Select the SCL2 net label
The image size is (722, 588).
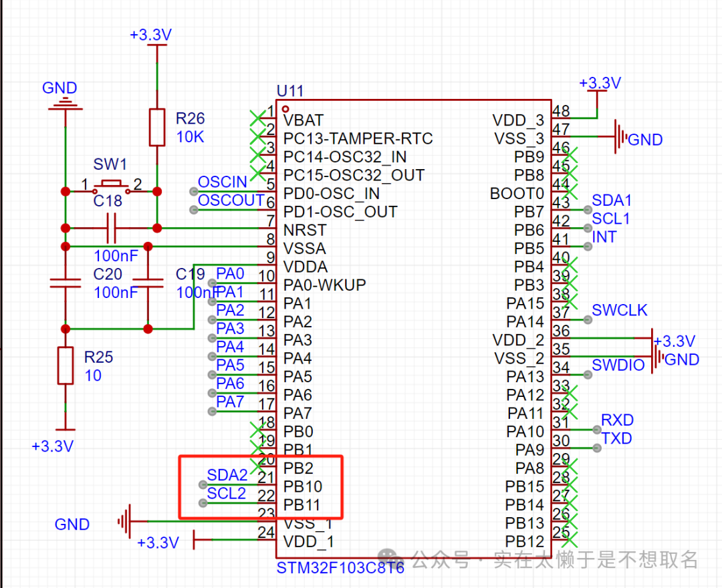pos(226,494)
